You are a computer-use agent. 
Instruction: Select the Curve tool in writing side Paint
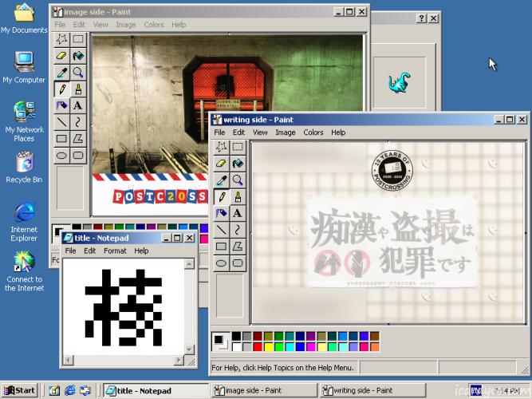[238, 230]
